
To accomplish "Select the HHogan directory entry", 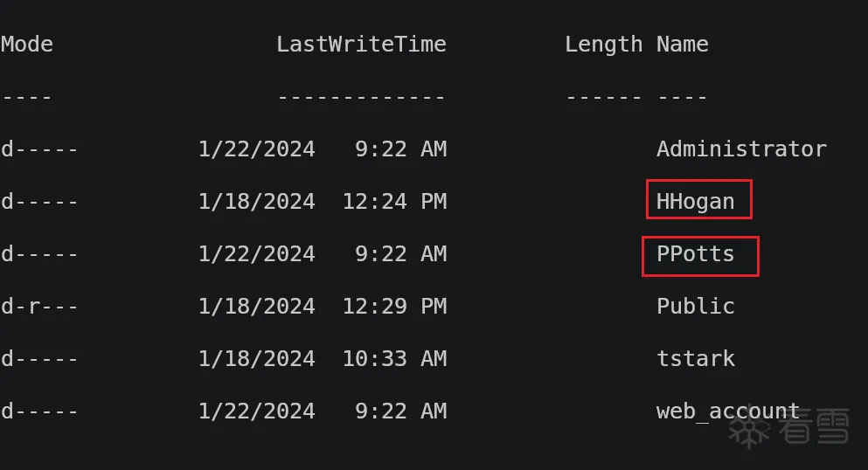I will click(695, 201).
